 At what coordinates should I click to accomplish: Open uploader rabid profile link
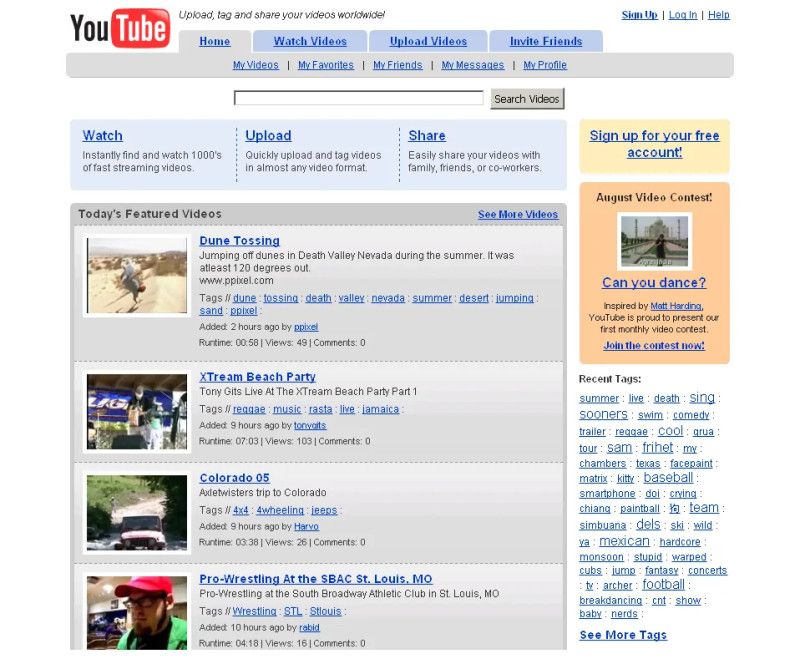(x=309, y=627)
